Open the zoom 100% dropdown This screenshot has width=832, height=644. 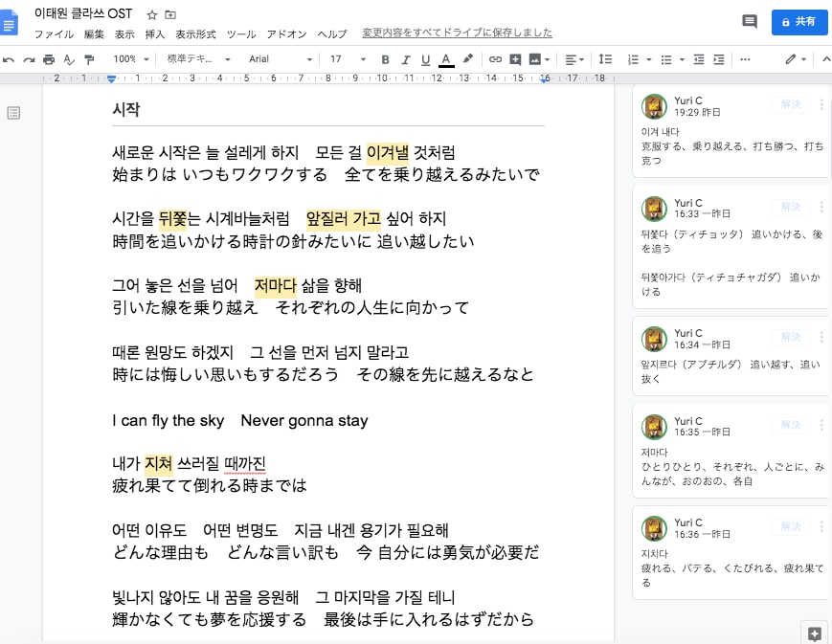(x=130, y=59)
